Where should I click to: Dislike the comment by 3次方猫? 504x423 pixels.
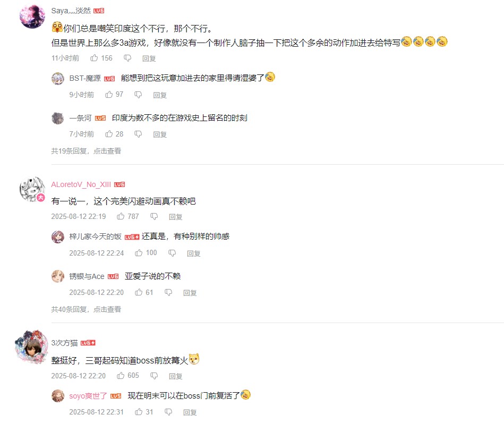tap(154, 376)
